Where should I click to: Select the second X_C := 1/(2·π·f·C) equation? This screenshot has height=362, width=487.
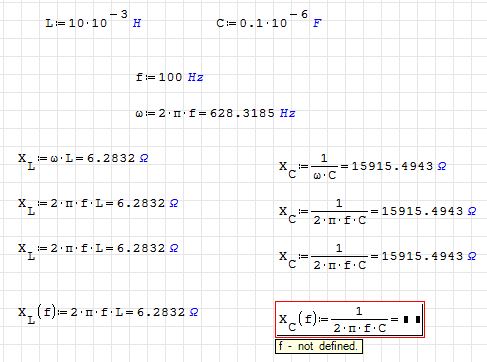point(378,257)
